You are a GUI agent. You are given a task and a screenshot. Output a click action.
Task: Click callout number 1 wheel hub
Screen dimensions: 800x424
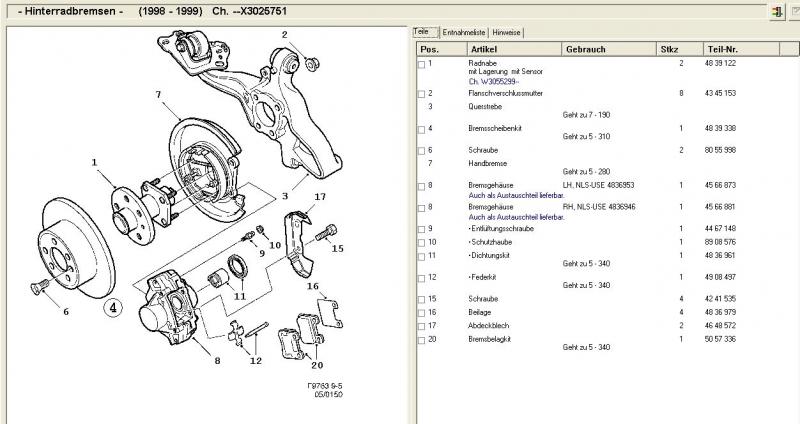point(94,162)
